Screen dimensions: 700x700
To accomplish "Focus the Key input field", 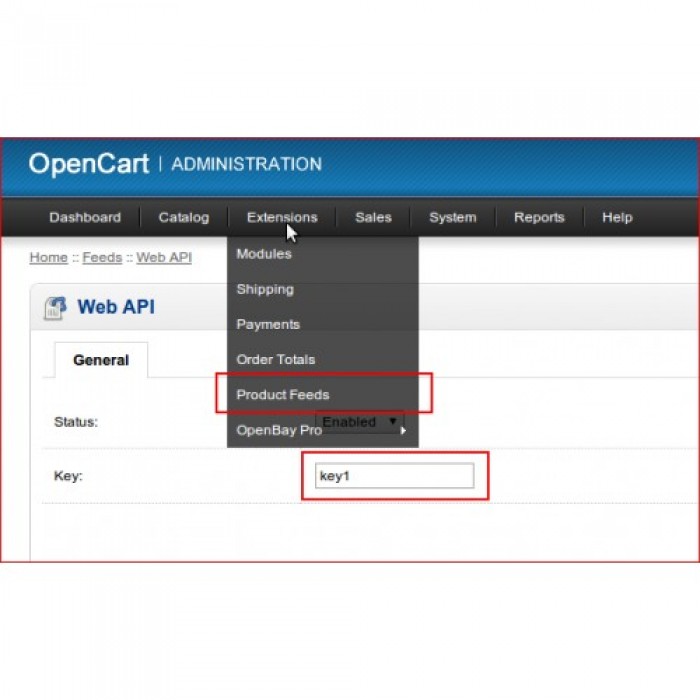I will pos(395,475).
